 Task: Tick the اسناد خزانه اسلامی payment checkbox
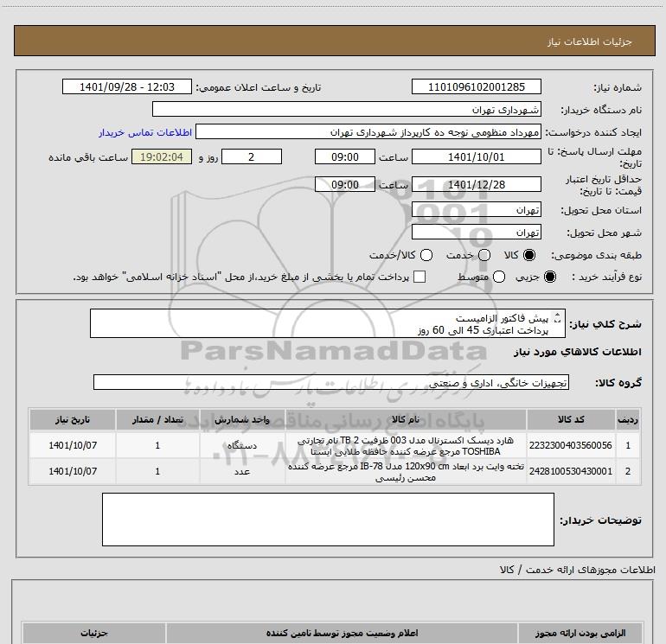click(419, 277)
